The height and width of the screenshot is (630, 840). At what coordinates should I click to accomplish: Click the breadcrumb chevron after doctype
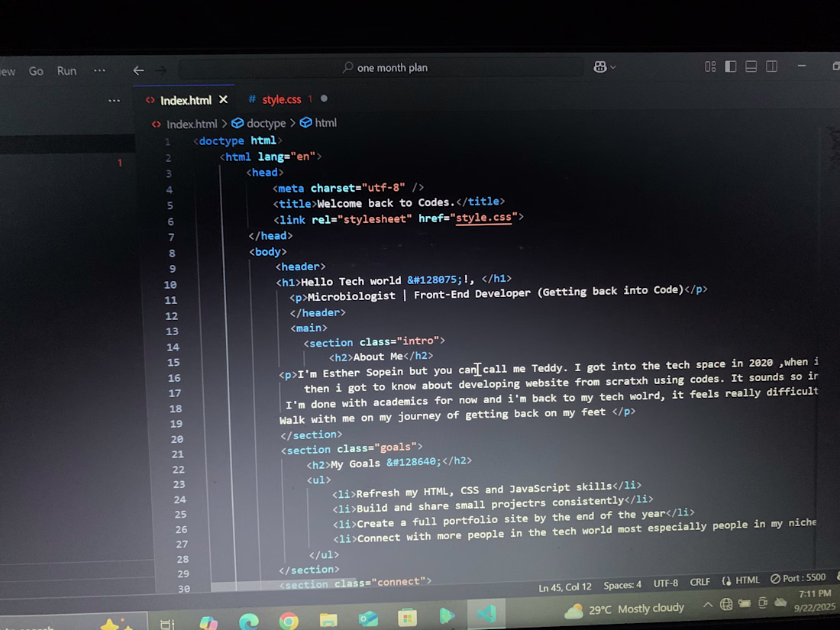pos(292,123)
